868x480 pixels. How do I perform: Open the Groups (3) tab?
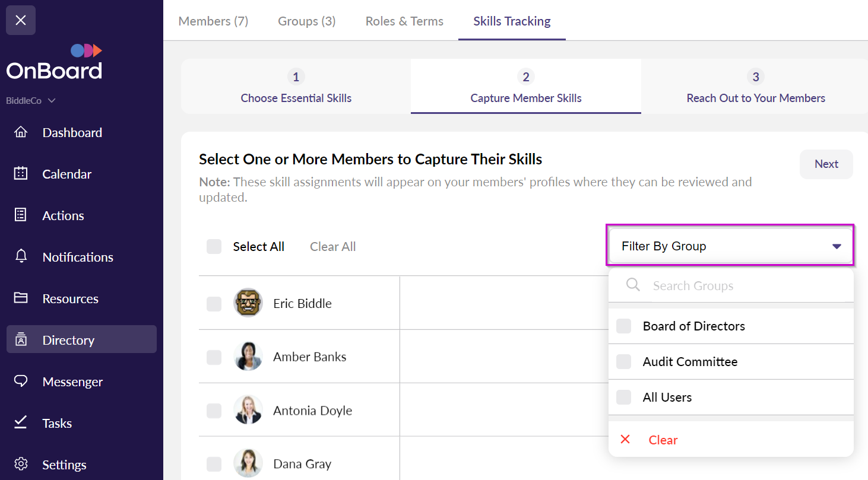pyautogui.click(x=306, y=21)
